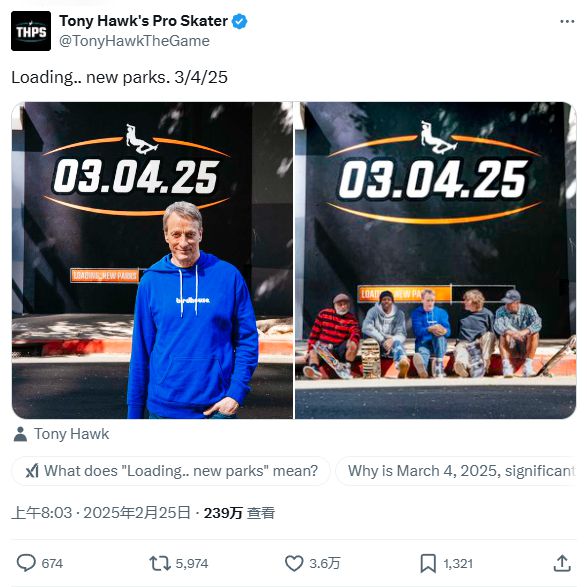Like the post with heart icon

[294, 563]
